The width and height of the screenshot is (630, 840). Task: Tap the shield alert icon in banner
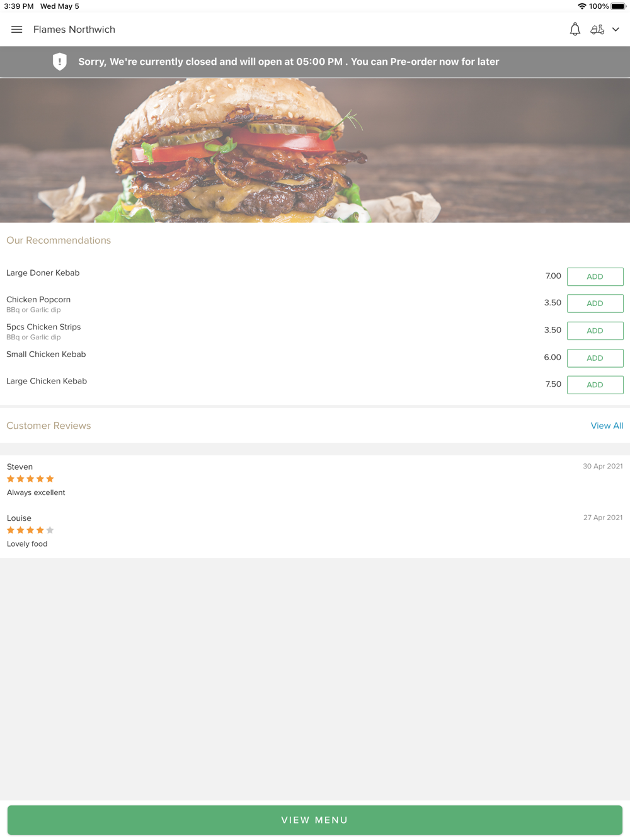coord(60,62)
